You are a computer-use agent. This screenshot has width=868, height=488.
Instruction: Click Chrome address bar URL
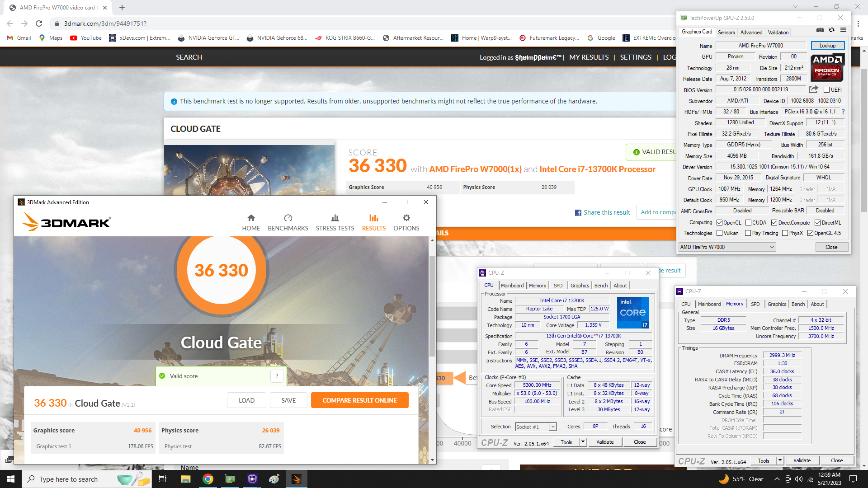tap(105, 23)
